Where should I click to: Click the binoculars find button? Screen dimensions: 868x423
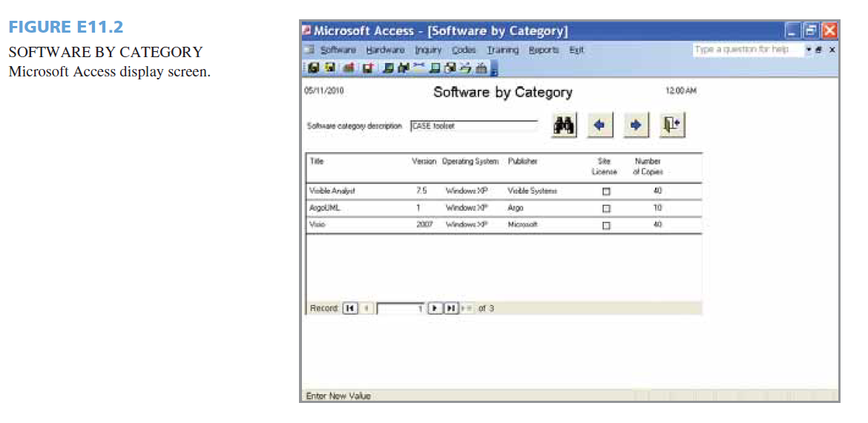click(x=564, y=125)
